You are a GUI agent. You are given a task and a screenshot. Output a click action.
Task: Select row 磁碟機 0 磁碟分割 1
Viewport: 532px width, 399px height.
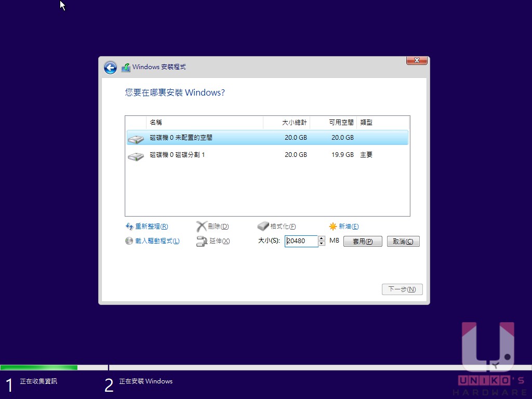tap(268, 155)
